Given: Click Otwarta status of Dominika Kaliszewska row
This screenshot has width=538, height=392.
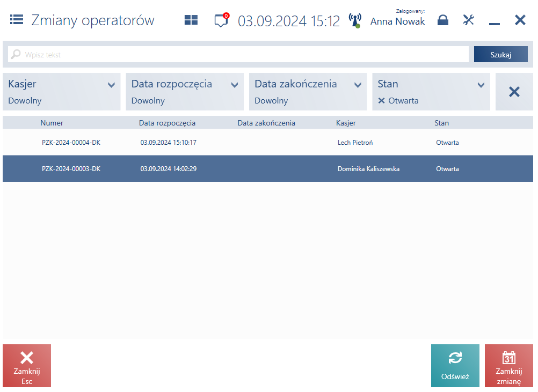Looking at the screenshot, I should click(447, 168).
